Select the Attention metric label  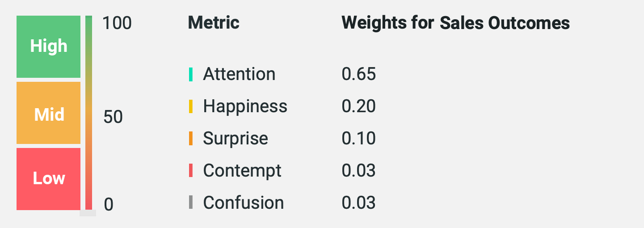[x=239, y=74]
